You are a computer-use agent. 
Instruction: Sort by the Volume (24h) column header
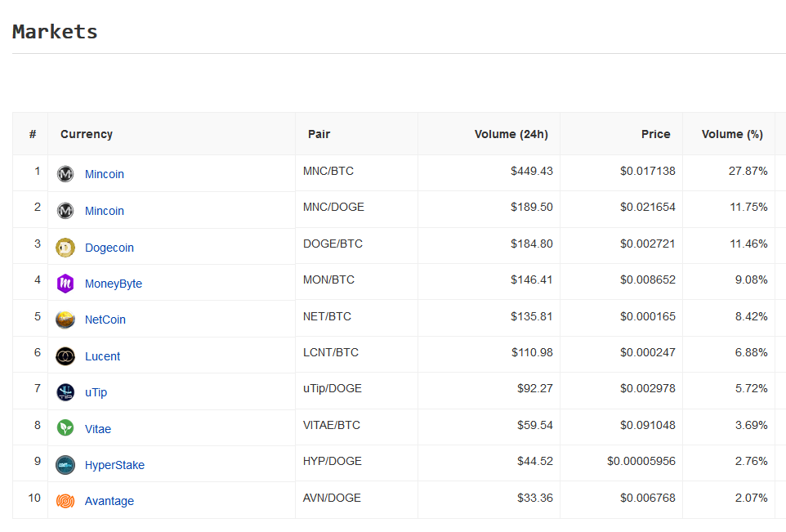pos(511,134)
